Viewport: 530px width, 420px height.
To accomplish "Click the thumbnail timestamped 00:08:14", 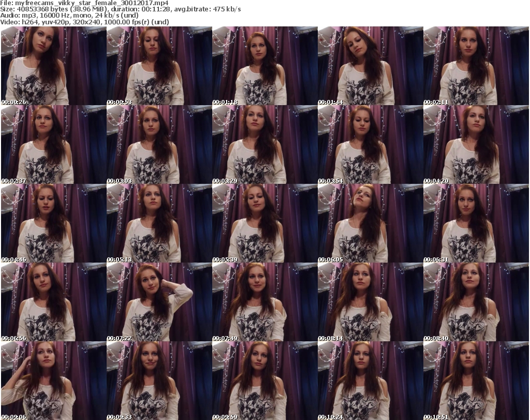I will 371,302.
